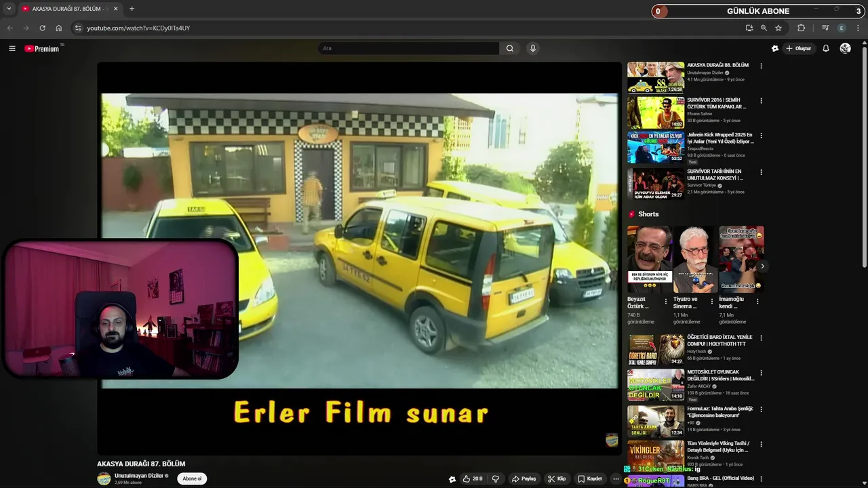Reload the page
Image resolution: width=868 pixels, height=488 pixels.
click(42, 28)
